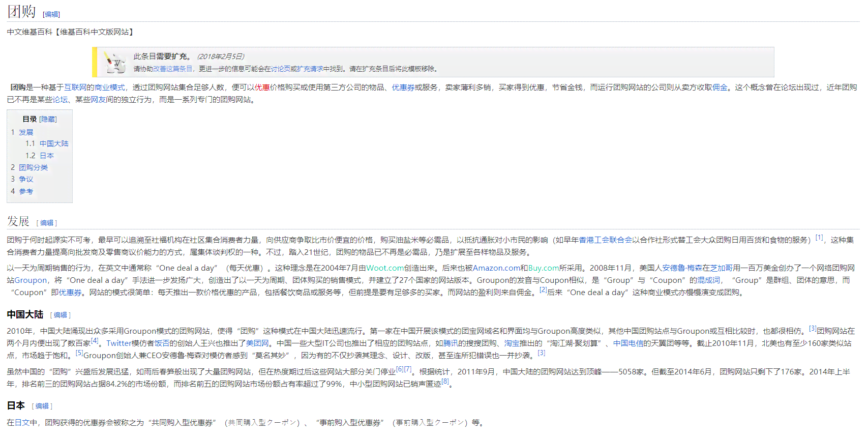Hide the table of contents via 隐藏
This screenshot has width=868, height=437.
click(x=48, y=119)
